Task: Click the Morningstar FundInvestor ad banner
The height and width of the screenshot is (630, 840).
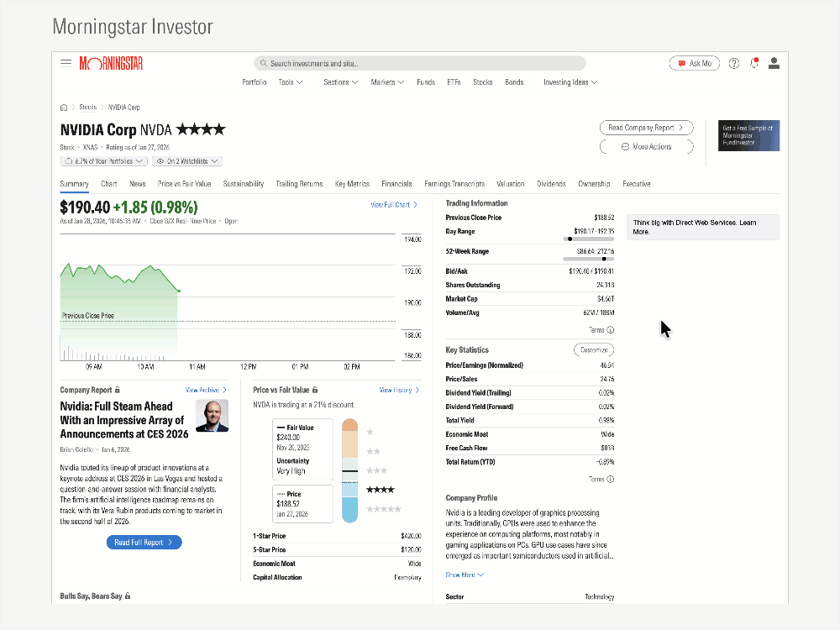Action: tap(748, 135)
